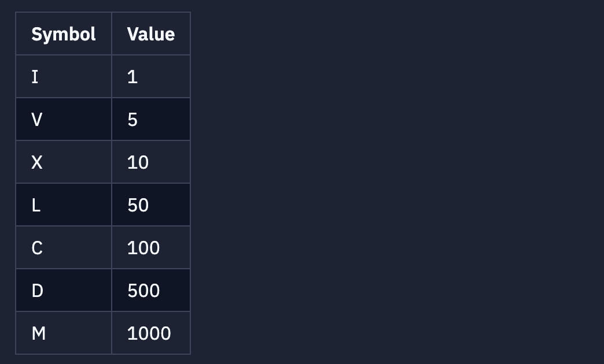The width and height of the screenshot is (604, 364).
Task: Click the value 50 cell
Action: [151, 205]
